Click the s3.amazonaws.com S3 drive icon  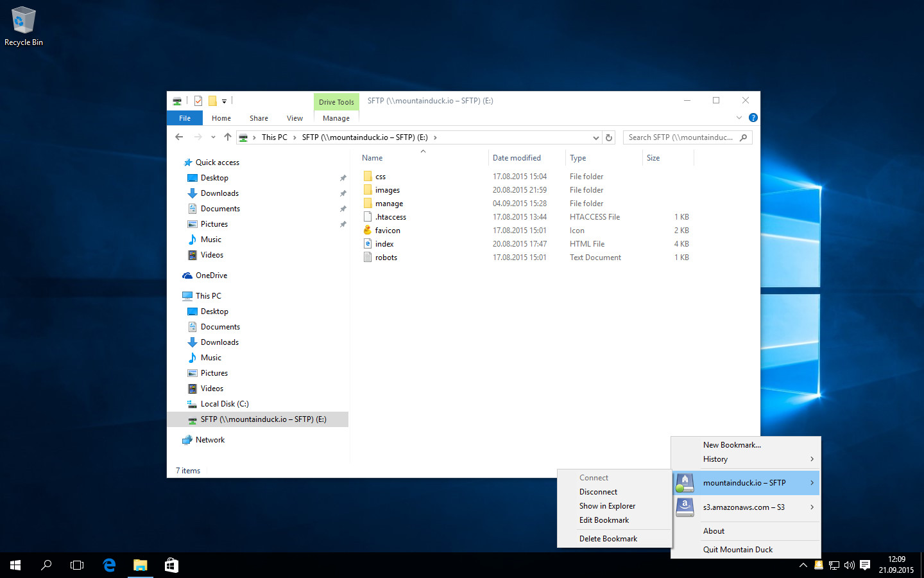point(685,507)
